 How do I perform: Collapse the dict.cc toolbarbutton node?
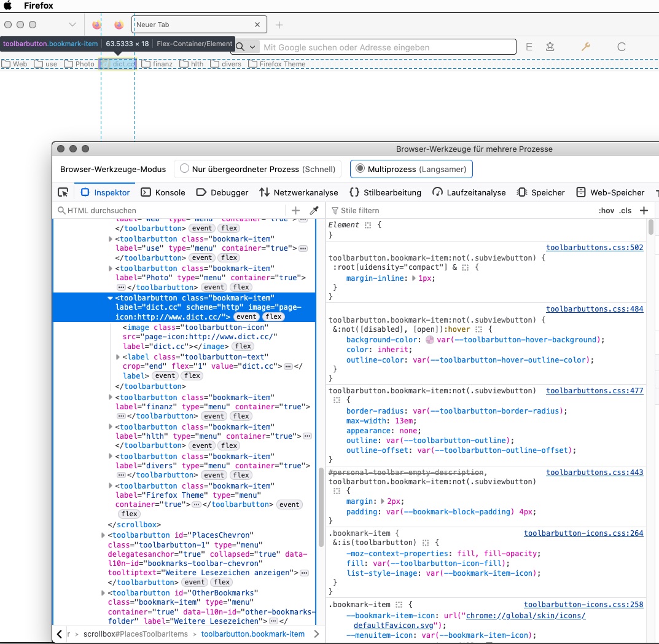[111, 298]
